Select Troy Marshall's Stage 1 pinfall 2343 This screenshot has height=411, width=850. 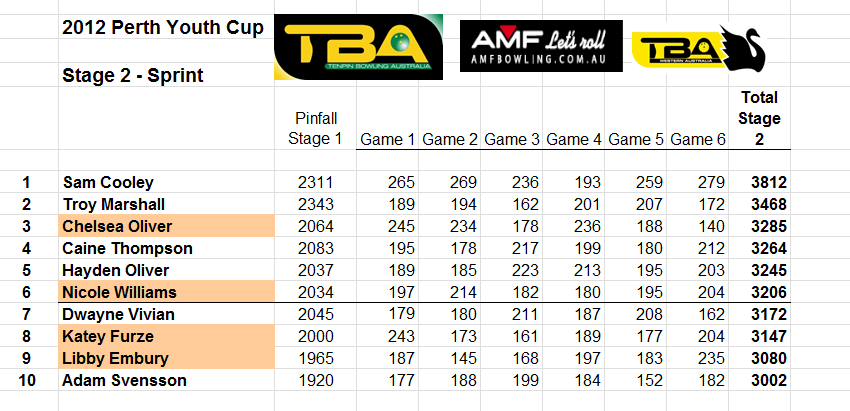315,204
